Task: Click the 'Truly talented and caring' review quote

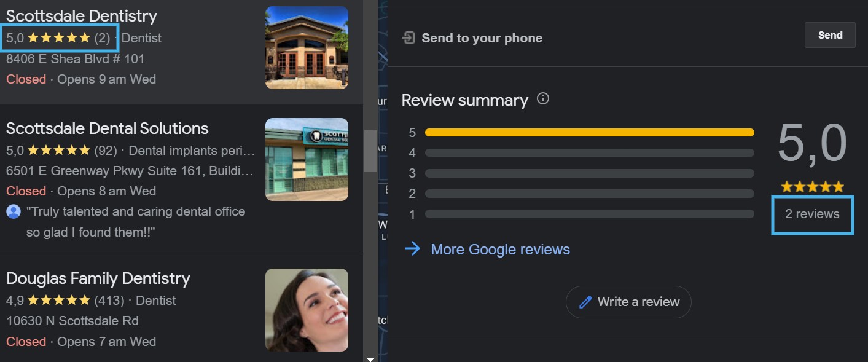Action: pos(136,222)
